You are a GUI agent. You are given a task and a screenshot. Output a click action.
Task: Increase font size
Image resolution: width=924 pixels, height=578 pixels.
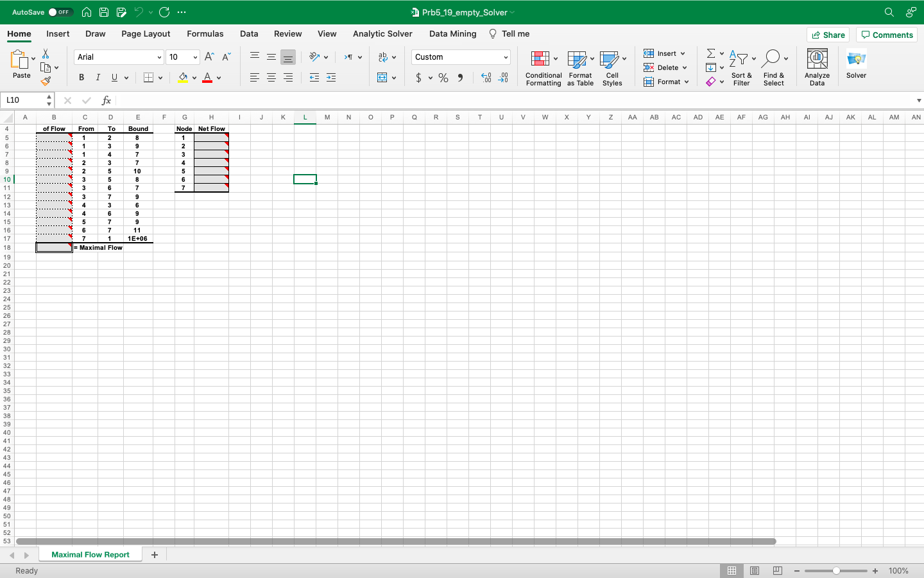[x=209, y=57]
